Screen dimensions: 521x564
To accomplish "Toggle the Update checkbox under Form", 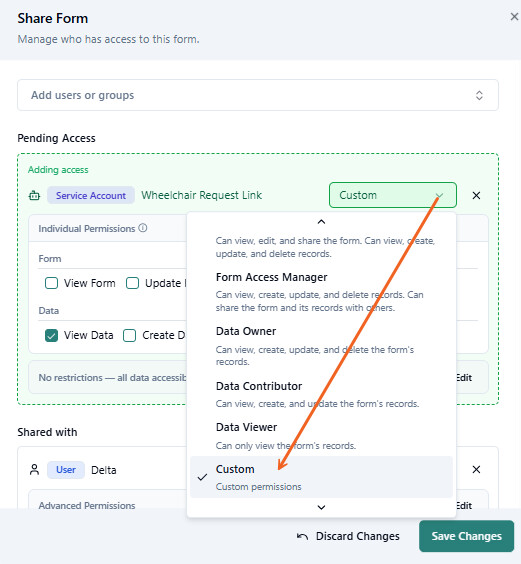I will pos(132,283).
